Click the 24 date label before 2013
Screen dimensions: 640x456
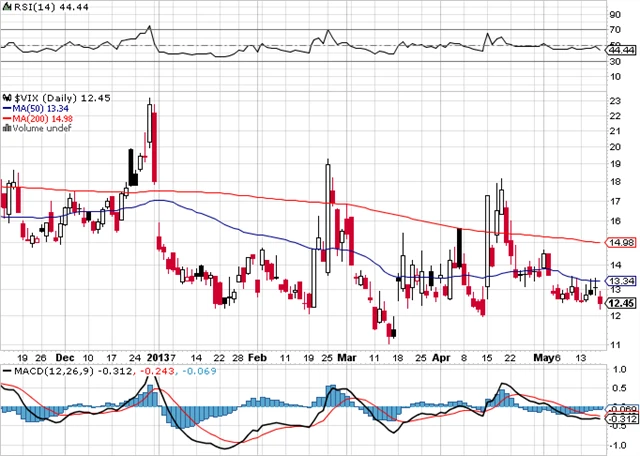tap(135, 358)
